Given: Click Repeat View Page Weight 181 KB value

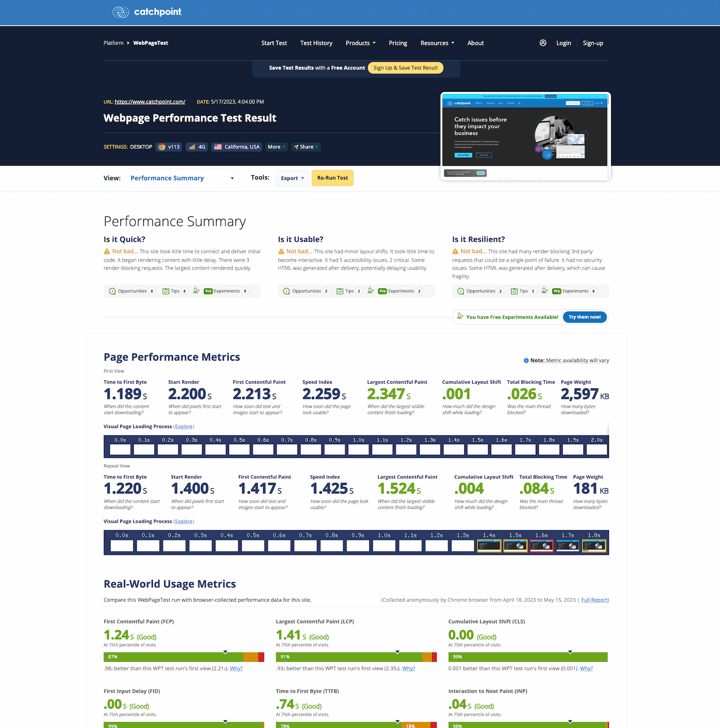Looking at the screenshot, I should (591, 488).
